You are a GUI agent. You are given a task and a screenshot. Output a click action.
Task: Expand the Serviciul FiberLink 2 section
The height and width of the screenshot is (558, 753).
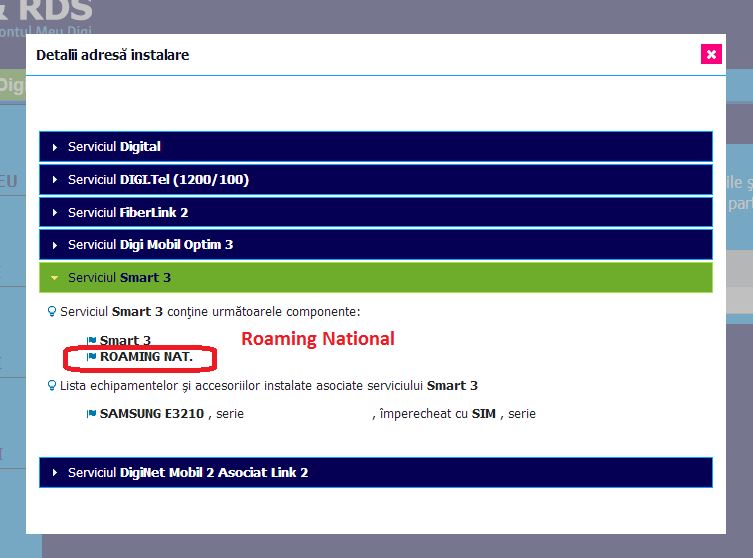click(x=376, y=212)
